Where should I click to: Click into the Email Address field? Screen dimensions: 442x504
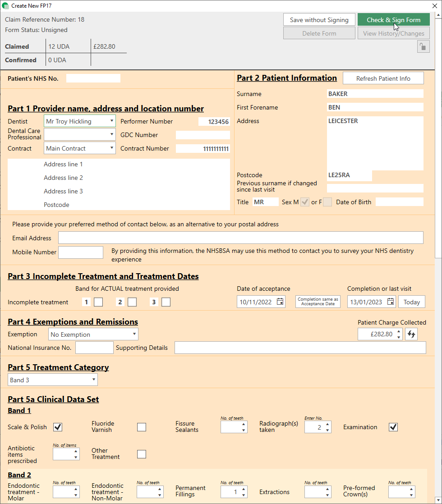tap(240, 238)
